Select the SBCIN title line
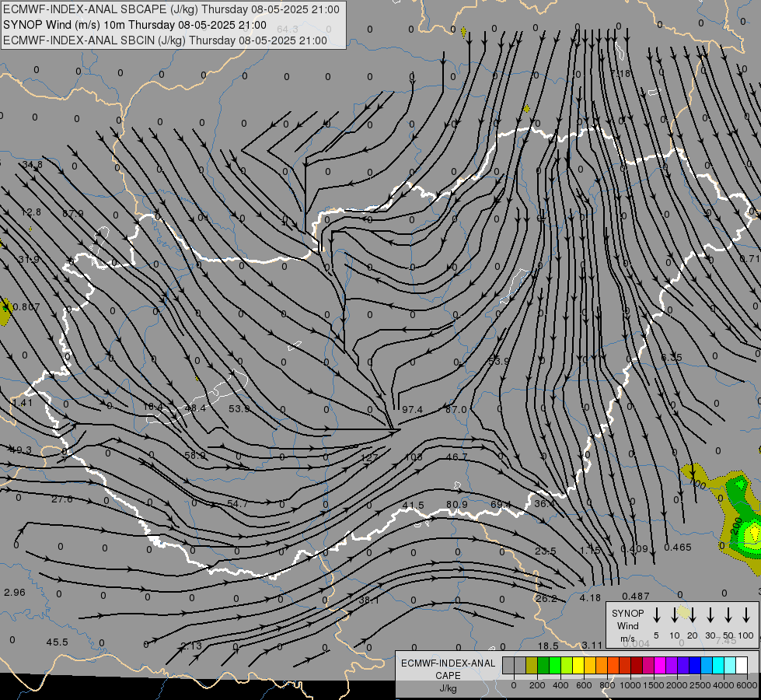761x700 pixels. click(165, 40)
